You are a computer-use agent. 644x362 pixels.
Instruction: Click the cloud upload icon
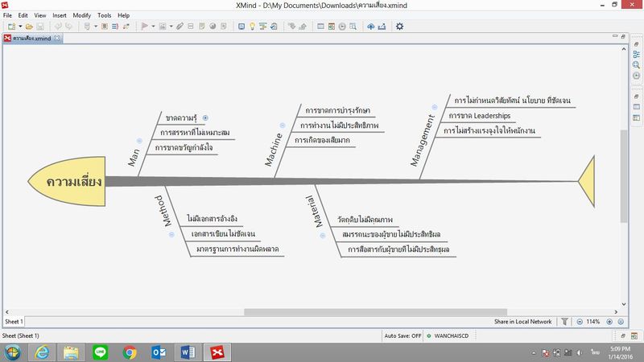point(371,27)
